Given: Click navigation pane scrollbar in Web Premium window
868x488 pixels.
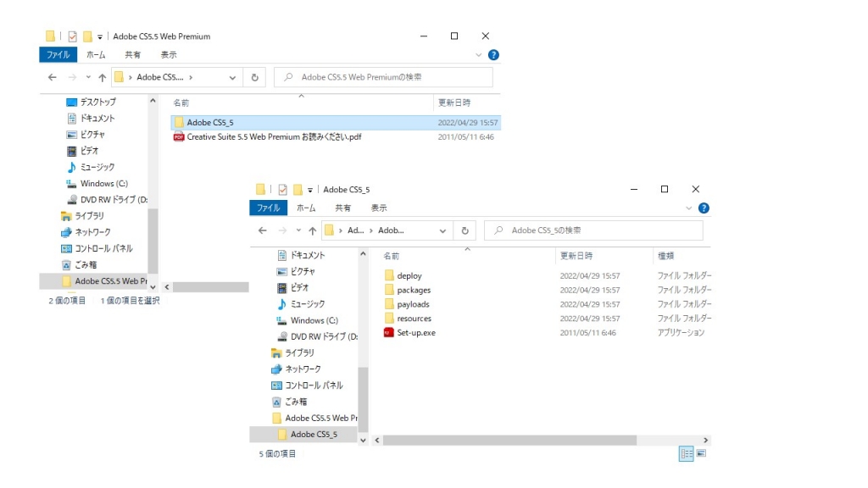Looking at the screenshot, I should coord(153,241).
